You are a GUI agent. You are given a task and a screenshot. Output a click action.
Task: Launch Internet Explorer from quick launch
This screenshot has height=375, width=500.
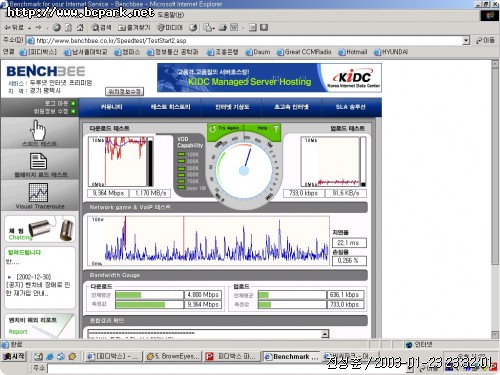50,357
